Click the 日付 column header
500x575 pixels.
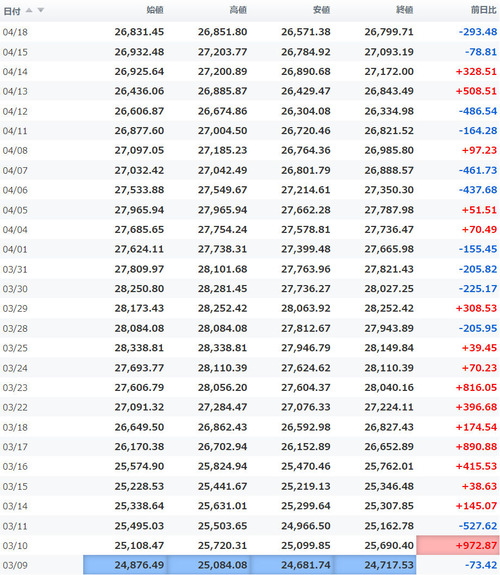coord(12,11)
